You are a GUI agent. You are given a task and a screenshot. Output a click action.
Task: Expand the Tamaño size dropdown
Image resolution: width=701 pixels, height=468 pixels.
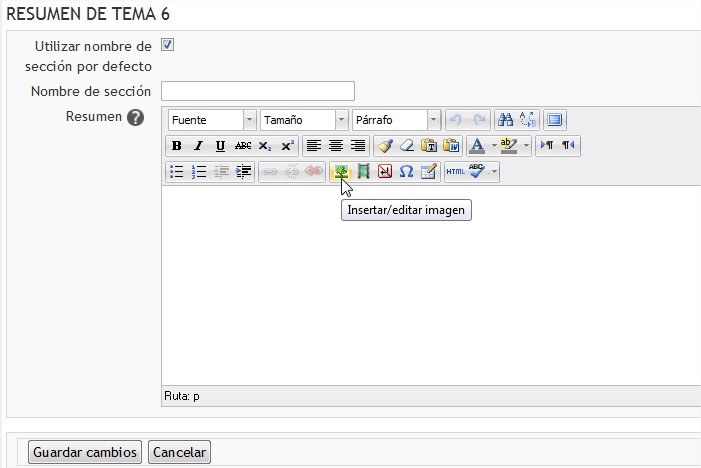point(341,120)
